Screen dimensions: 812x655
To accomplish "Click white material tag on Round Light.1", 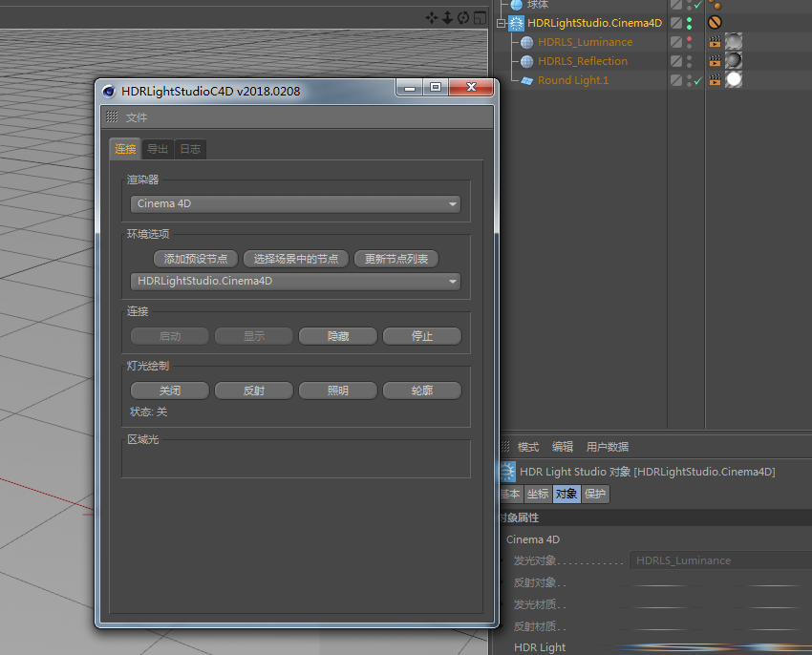I will click(x=734, y=80).
